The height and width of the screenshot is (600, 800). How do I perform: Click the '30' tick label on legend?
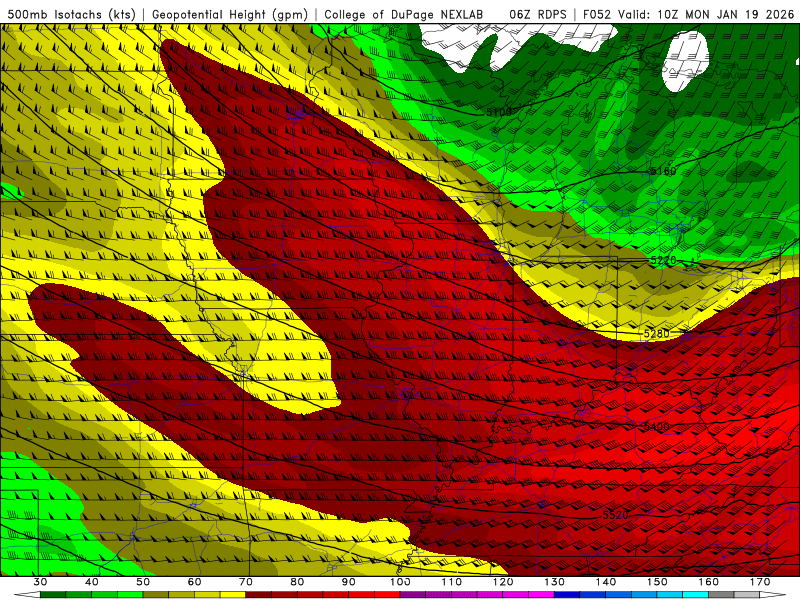pos(40,582)
